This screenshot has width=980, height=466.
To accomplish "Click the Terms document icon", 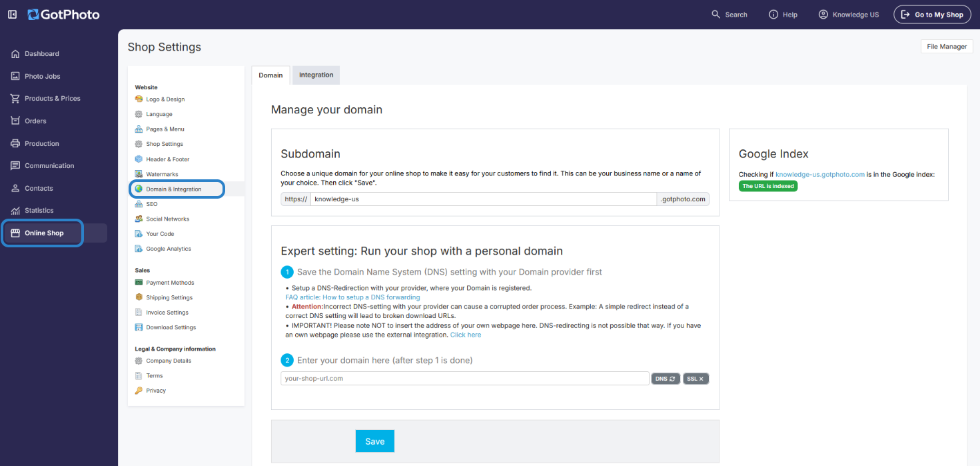I will coord(139,375).
